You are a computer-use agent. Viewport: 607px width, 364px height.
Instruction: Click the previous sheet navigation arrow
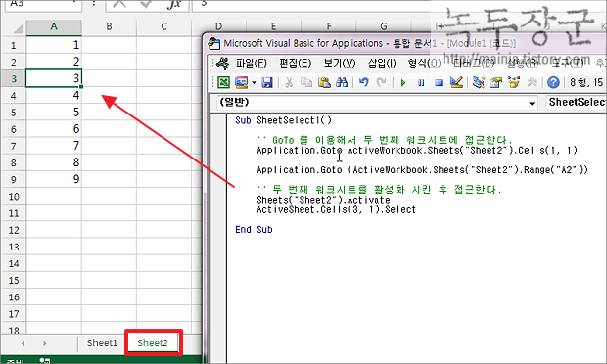[23, 343]
